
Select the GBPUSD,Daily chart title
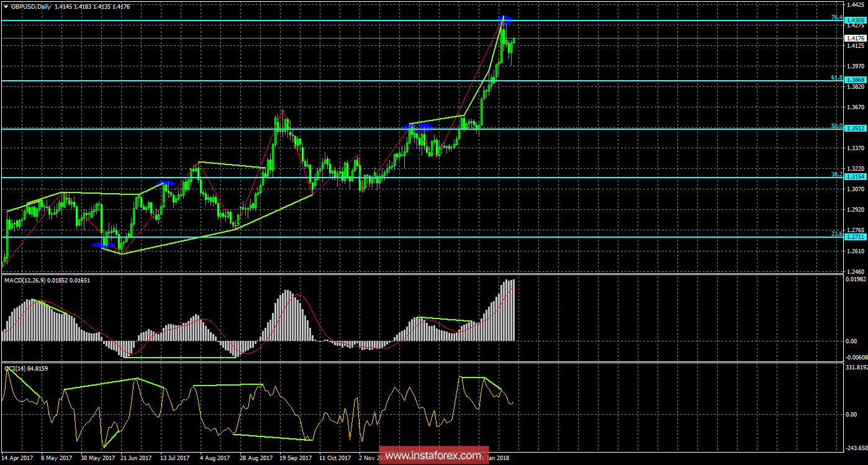click(34, 6)
